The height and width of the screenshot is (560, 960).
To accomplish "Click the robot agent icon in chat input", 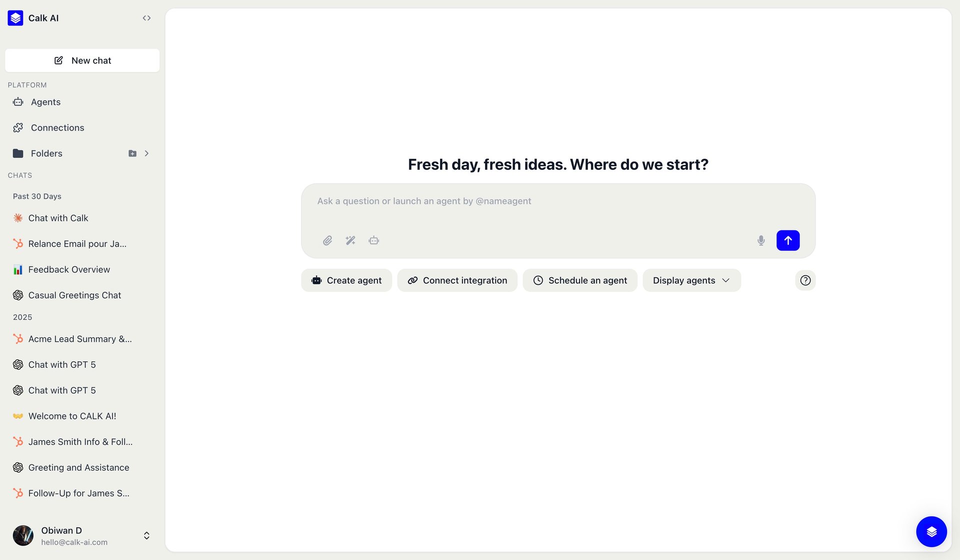I will coord(374,240).
